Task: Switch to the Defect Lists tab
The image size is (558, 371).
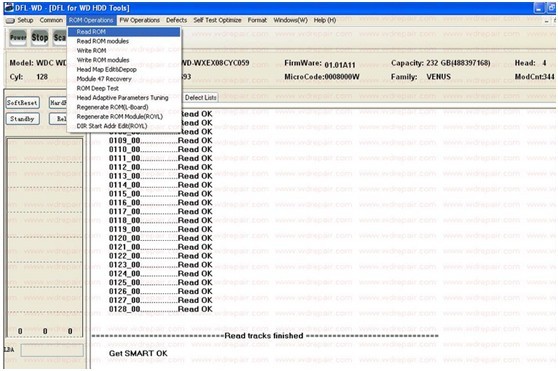Action: click(200, 97)
